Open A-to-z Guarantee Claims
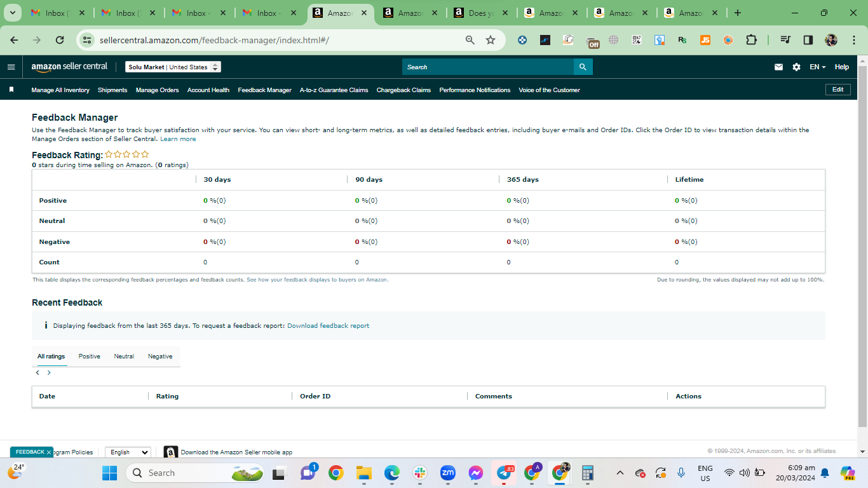The image size is (868, 488). point(334,90)
